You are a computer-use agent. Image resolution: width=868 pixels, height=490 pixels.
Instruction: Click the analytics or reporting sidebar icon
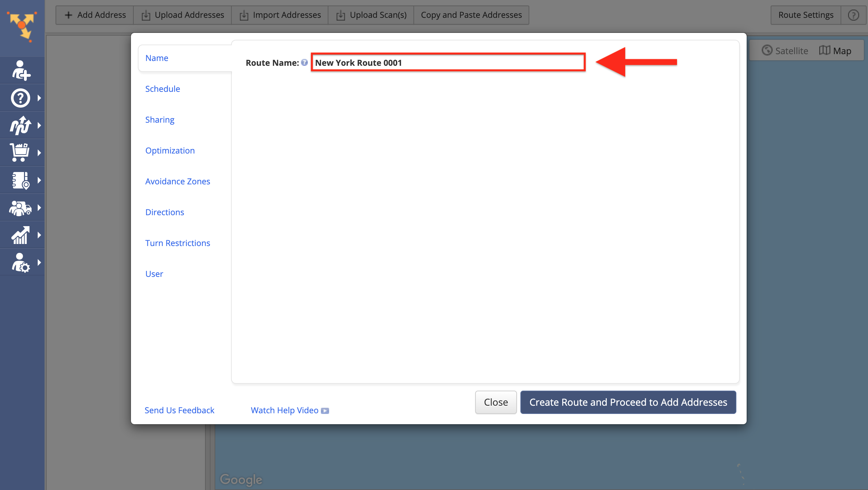coord(21,235)
